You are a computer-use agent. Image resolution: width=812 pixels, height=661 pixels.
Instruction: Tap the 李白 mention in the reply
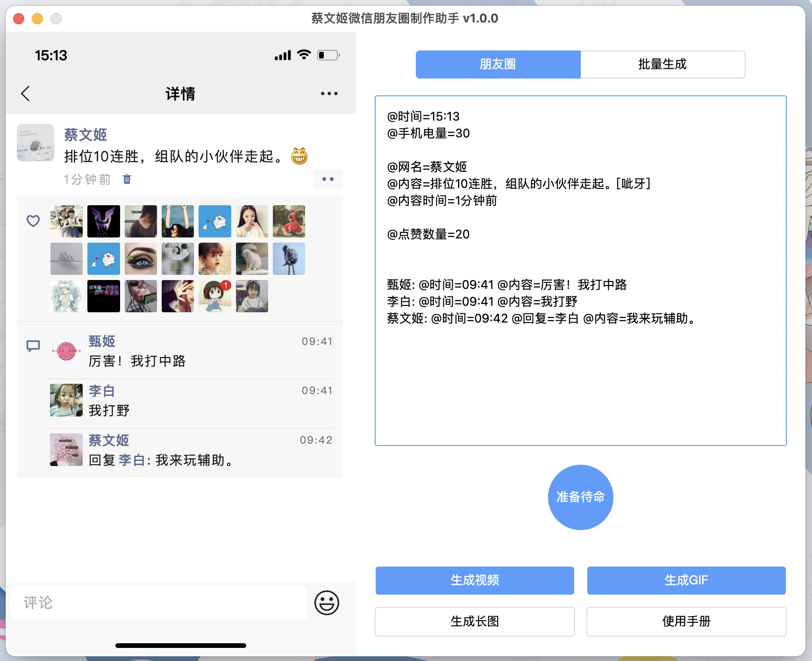point(131,460)
